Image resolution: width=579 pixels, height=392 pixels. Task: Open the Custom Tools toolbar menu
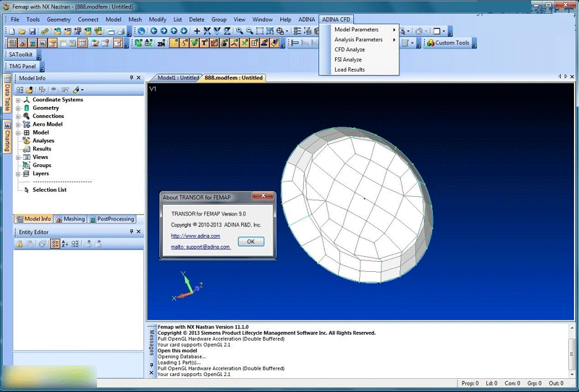pos(448,43)
